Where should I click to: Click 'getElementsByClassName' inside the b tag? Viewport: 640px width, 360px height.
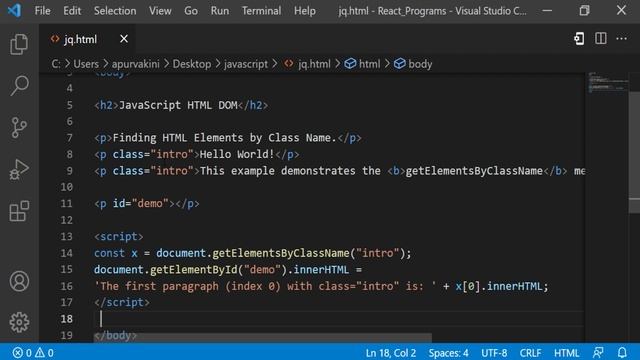(474, 171)
